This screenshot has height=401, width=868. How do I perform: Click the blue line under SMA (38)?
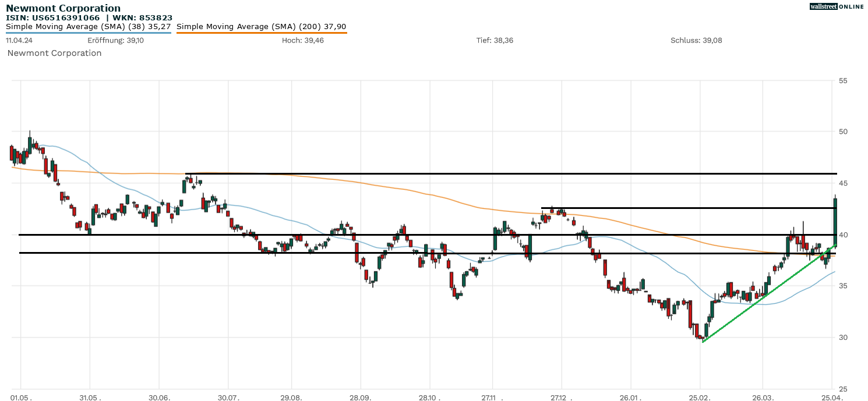(88, 33)
